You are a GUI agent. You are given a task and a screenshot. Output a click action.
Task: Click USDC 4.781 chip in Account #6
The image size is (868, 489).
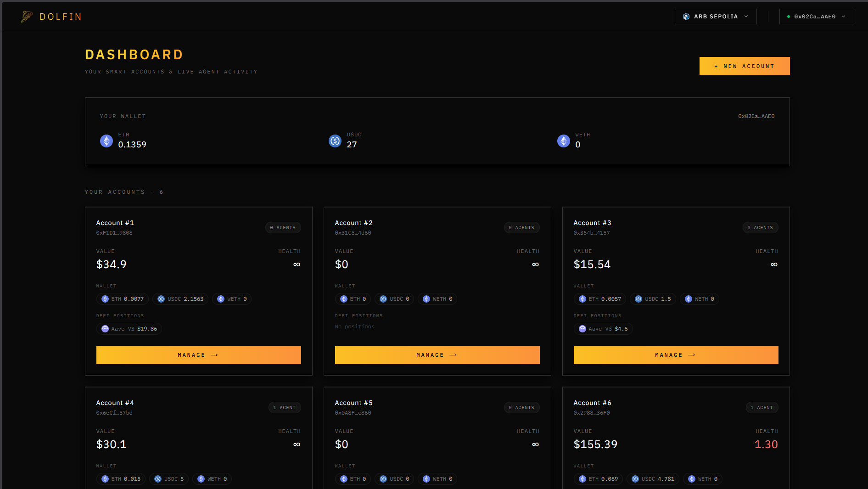click(653, 479)
